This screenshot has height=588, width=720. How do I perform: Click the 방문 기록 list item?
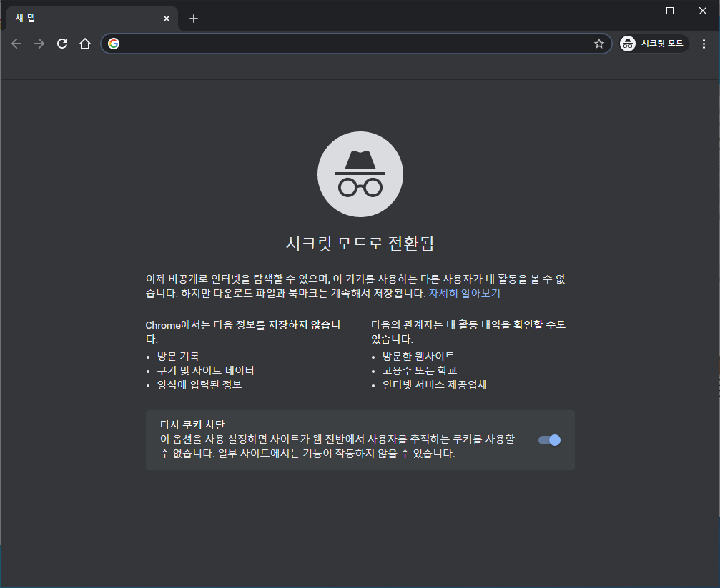coord(178,357)
